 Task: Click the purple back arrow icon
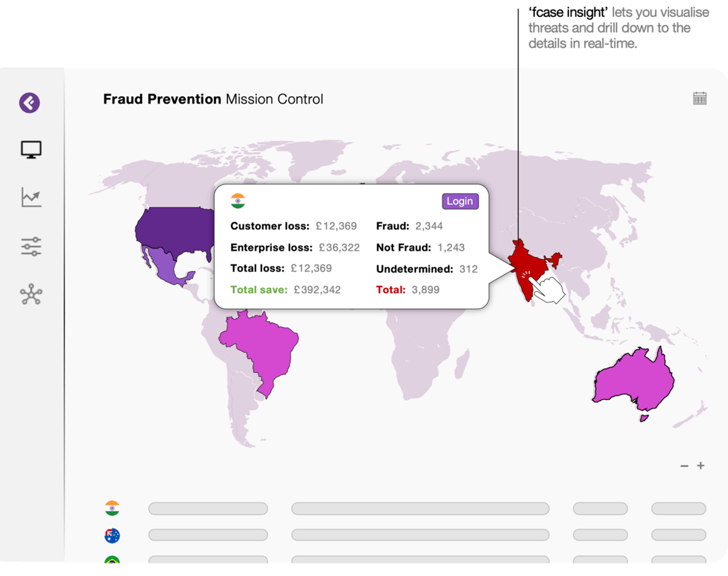(29, 102)
